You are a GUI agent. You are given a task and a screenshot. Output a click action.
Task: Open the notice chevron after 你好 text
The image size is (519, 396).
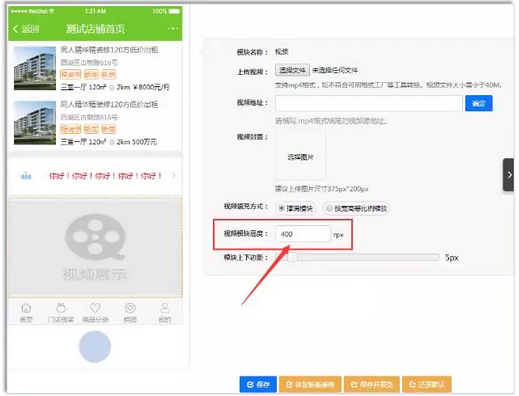[173, 176]
